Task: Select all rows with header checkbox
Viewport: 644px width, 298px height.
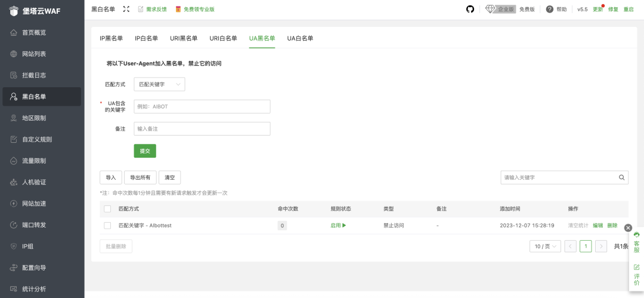Action: point(107,209)
